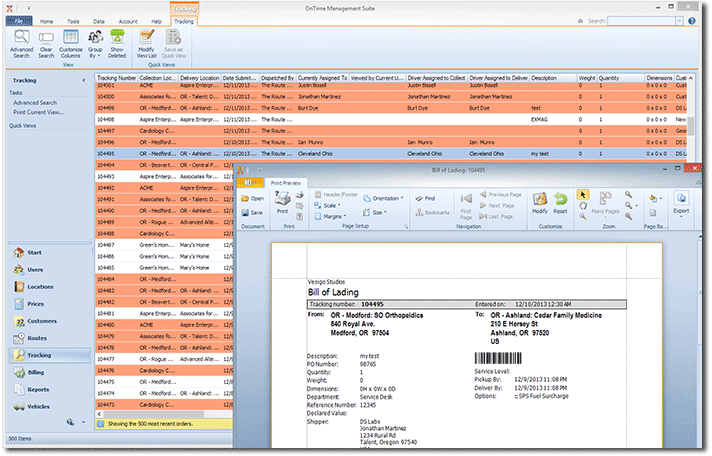Open the Group By ribbon dropdown
Viewport: 712px width, 456px height.
coord(95,44)
